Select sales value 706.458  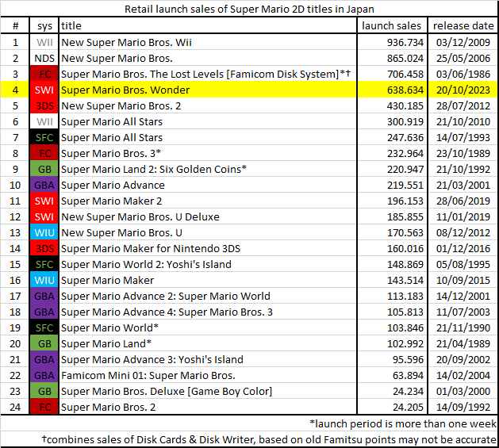click(x=405, y=74)
